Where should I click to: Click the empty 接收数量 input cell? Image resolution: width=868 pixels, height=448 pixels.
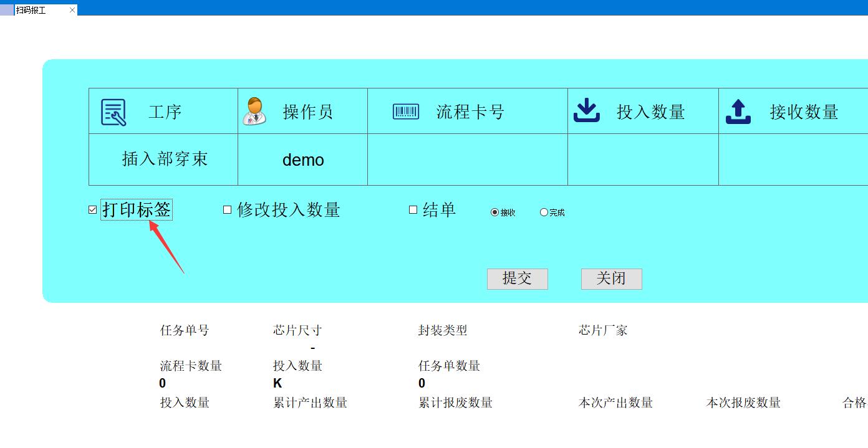pos(793,160)
